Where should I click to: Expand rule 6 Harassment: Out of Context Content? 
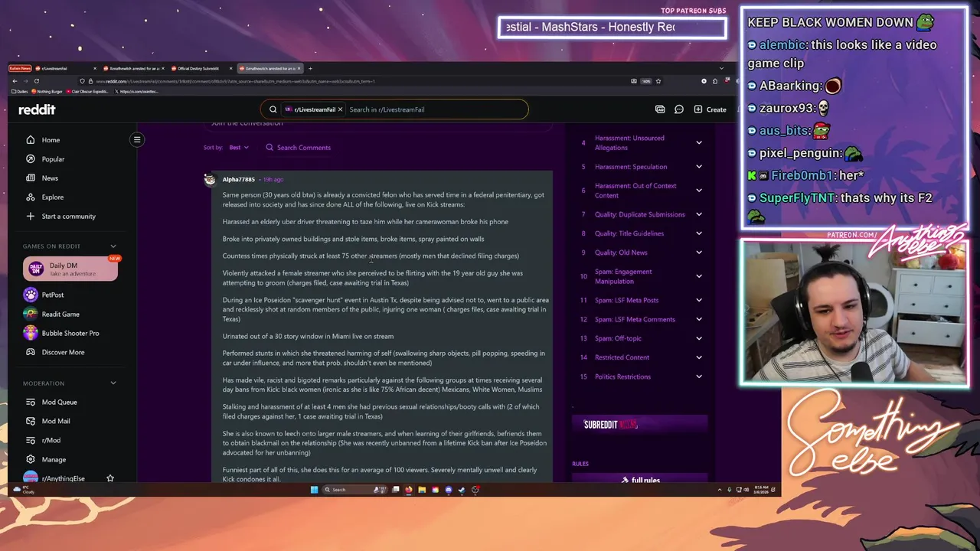(x=699, y=191)
